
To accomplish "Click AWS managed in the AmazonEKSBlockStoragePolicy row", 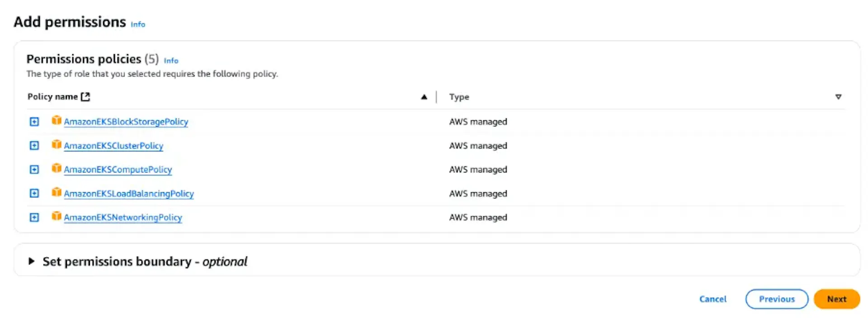I will point(478,122).
